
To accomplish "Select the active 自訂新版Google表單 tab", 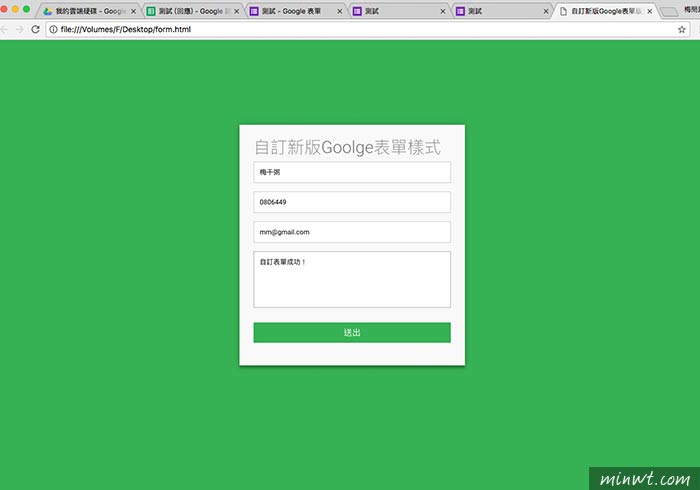I will pos(605,11).
